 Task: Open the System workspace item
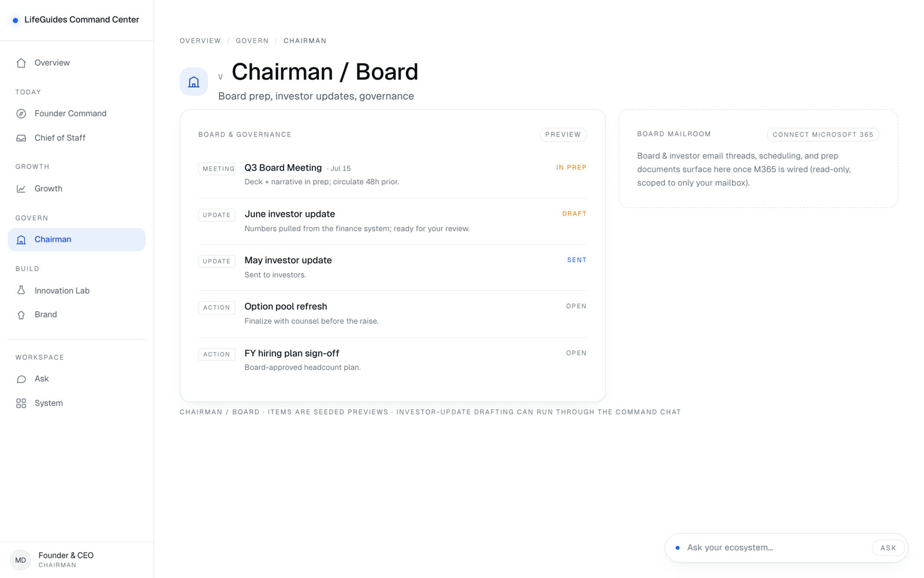coord(76,403)
